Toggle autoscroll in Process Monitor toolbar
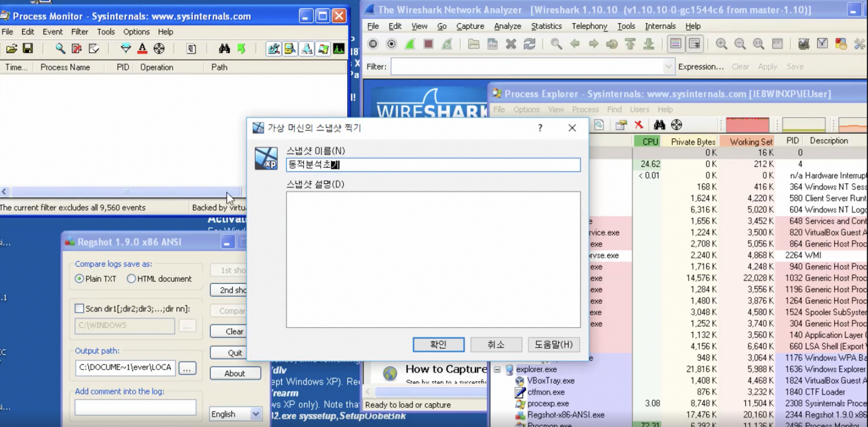Viewport: 868px width, 427px height. 77,48
